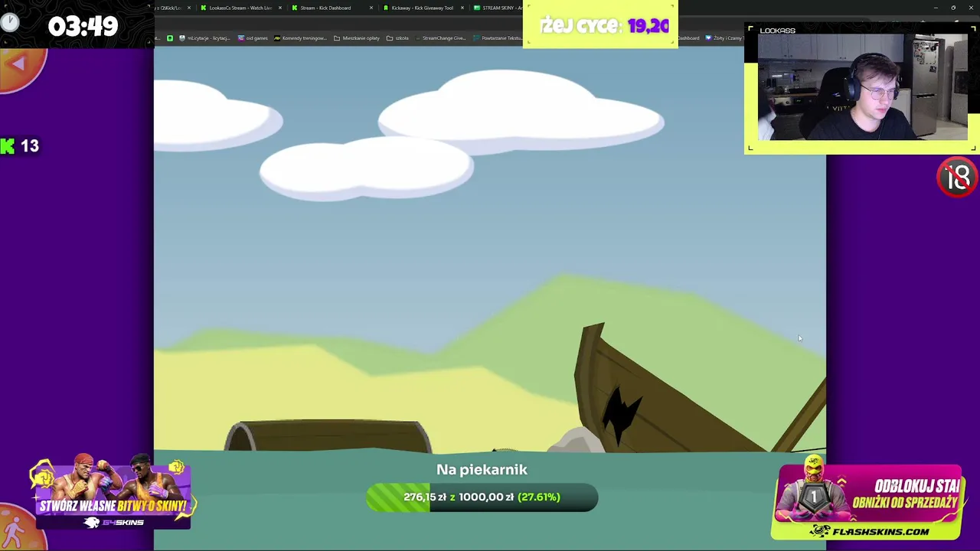Click the 03:49 countdown timer
The image size is (980, 551).
[x=83, y=26]
